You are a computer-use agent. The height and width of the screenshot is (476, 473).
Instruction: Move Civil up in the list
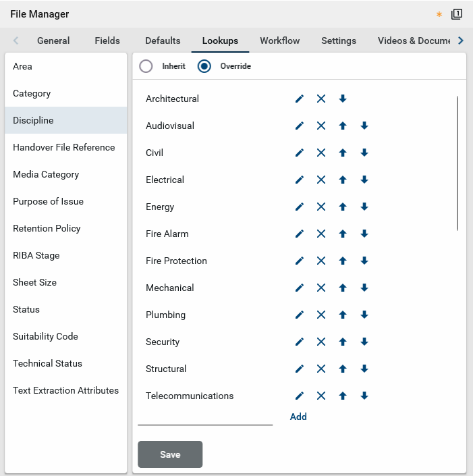click(x=343, y=153)
